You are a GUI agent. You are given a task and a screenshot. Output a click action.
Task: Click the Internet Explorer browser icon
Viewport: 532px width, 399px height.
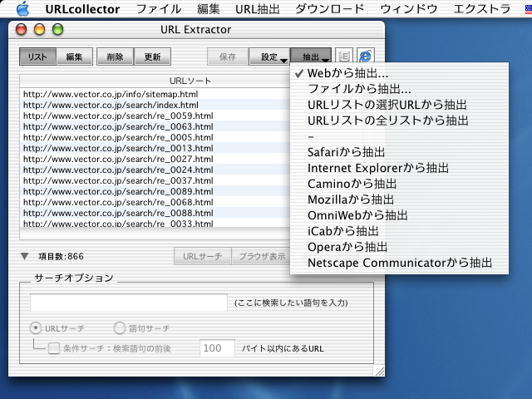coord(366,57)
